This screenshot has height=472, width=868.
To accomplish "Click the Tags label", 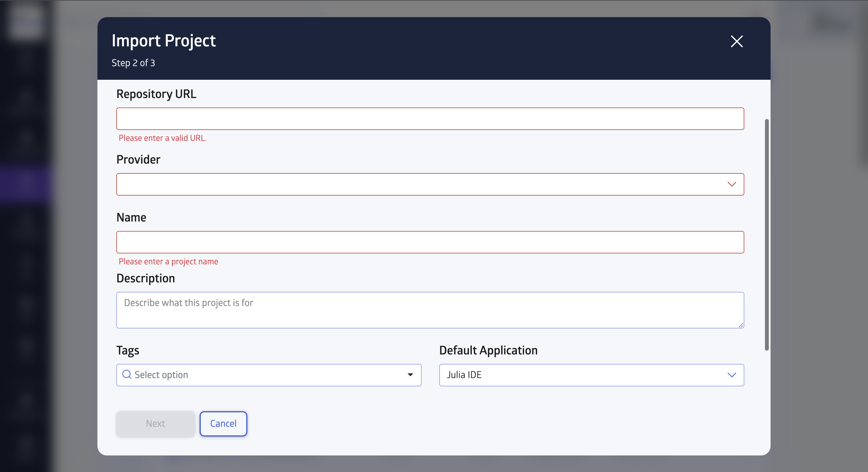I will pyautogui.click(x=128, y=351).
